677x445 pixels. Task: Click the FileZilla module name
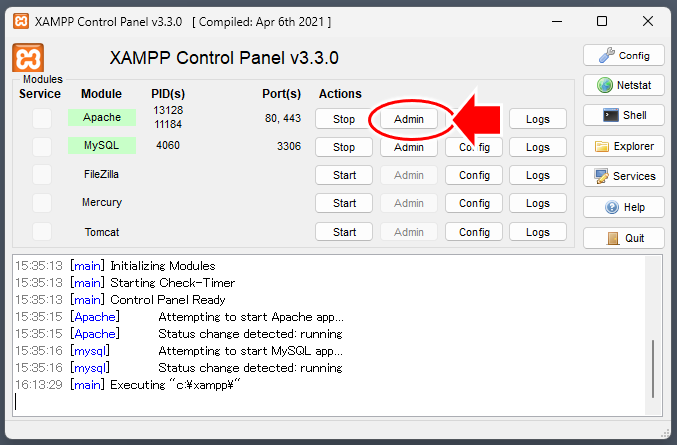pyautogui.click(x=101, y=174)
